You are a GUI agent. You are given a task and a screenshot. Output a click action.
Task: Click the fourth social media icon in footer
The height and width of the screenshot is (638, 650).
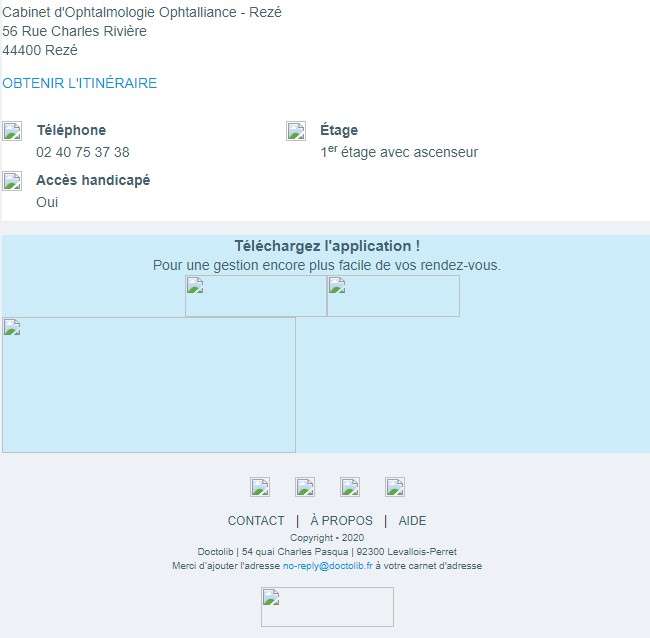(x=395, y=487)
